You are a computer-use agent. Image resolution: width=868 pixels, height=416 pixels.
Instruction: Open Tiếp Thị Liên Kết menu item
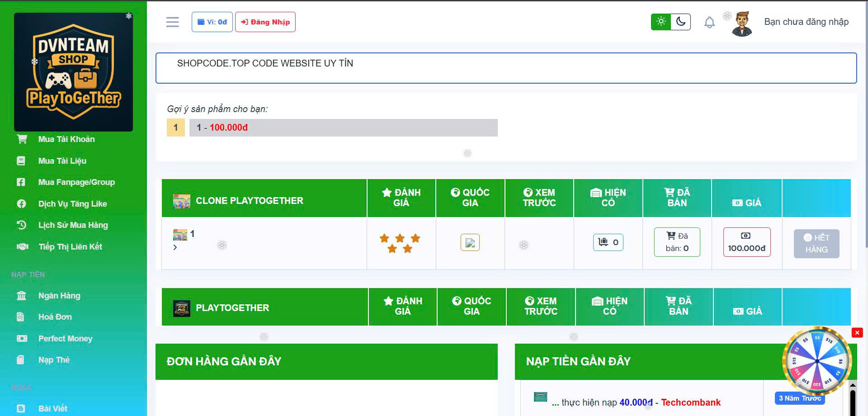70,246
